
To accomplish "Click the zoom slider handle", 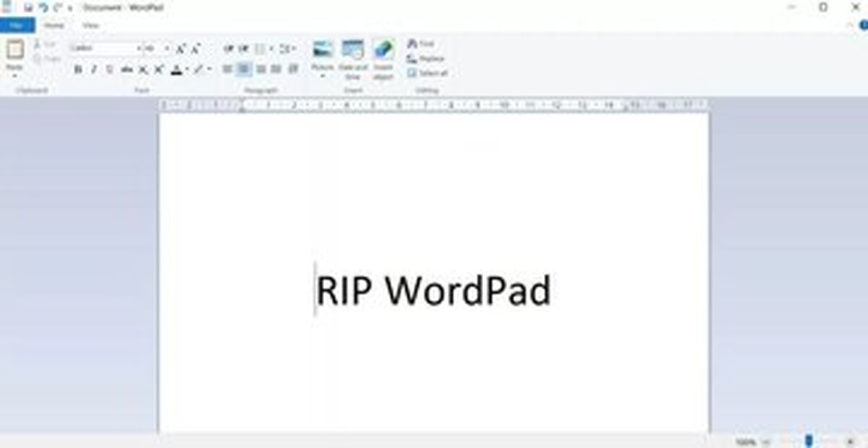I will pyautogui.click(x=809, y=441).
